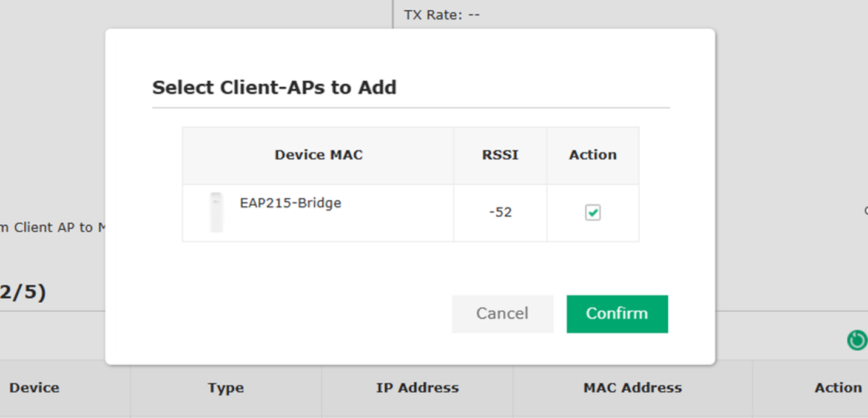Click the MAC Address column header

(x=633, y=388)
